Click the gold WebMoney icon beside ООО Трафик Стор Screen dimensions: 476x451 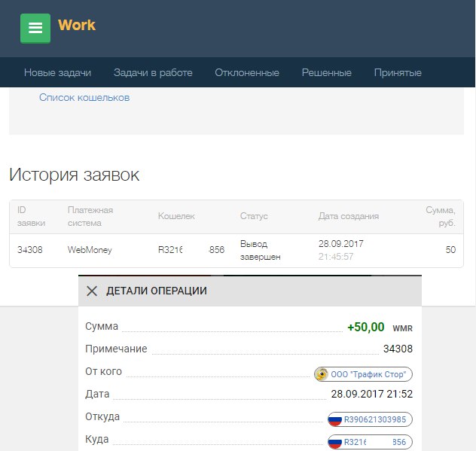[x=322, y=374]
